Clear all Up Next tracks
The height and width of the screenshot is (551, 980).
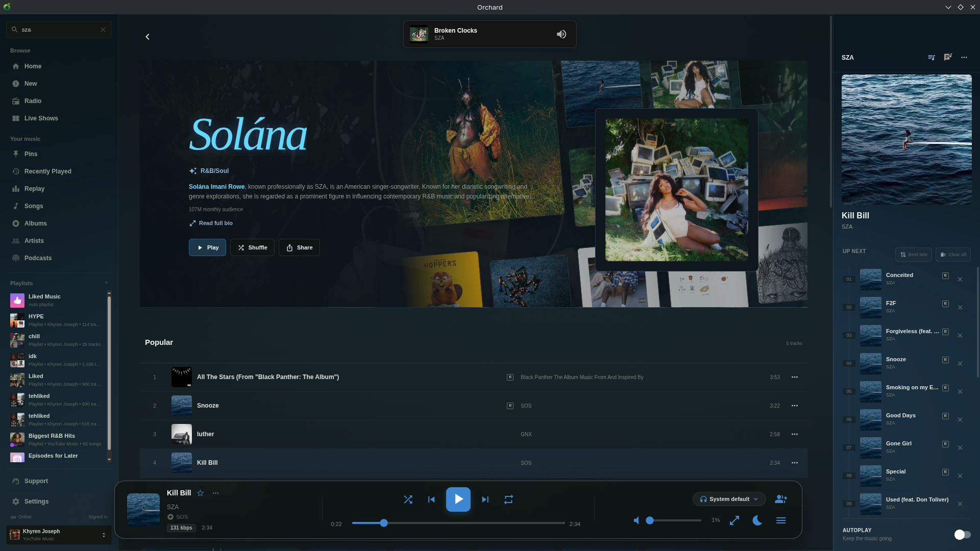(x=953, y=255)
